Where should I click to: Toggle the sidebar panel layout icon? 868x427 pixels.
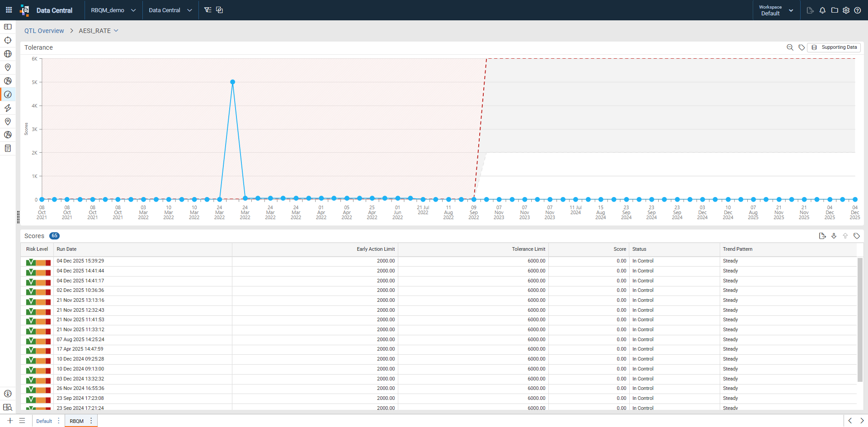(8, 27)
